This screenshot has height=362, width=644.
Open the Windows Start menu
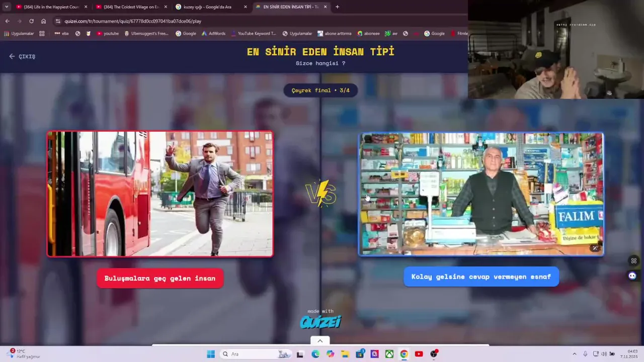pos(211,354)
